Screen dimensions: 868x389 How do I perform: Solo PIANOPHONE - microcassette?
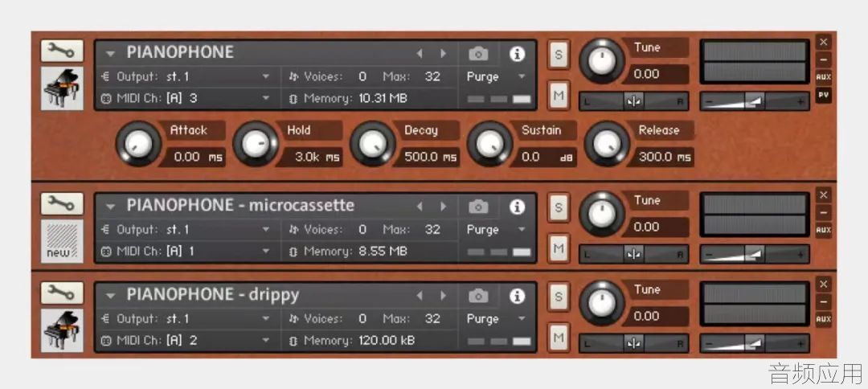pyautogui.click(x=559, y=207)
